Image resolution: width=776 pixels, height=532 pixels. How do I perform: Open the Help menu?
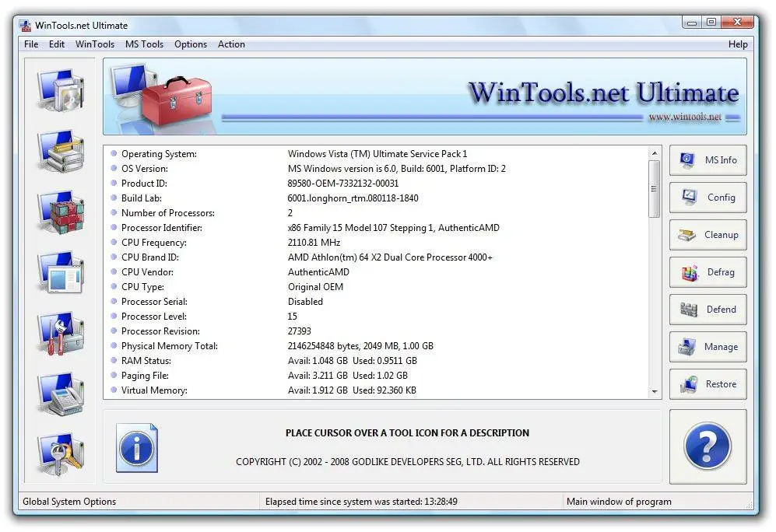click(737, 44)
